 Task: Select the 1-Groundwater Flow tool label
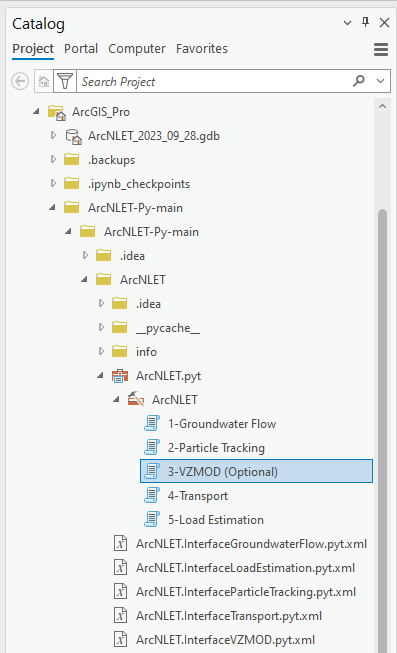click(x=222, y=424)
